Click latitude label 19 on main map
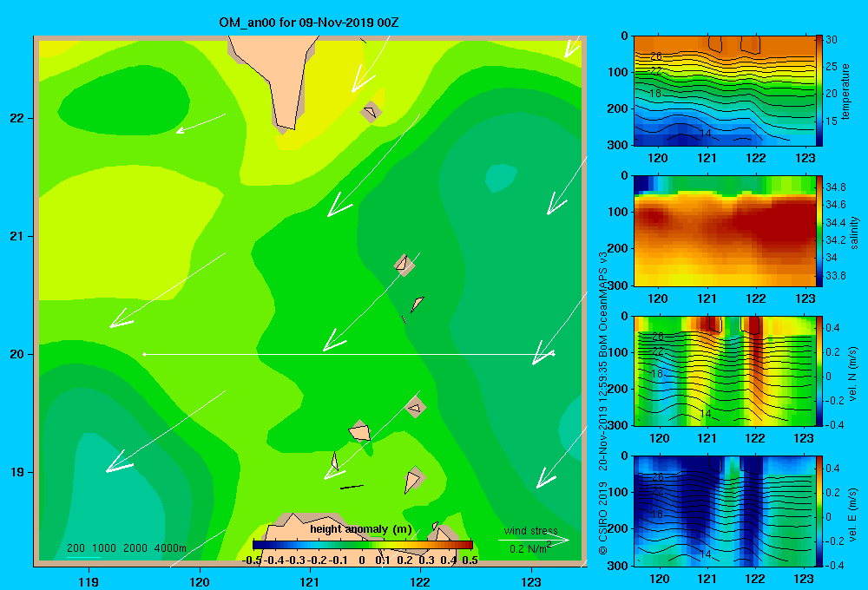Viewport: 868px width, 590px height. [x=17, y=472]
